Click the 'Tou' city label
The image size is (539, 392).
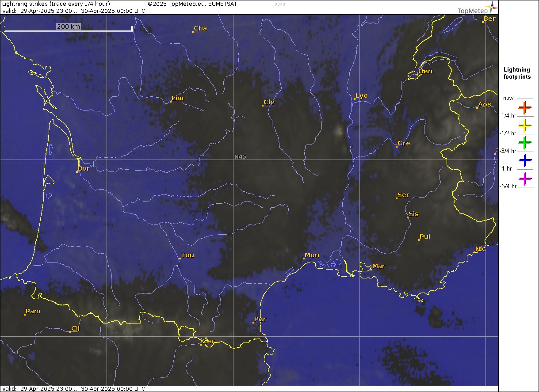pyautogui.click(x=187, y=255)
